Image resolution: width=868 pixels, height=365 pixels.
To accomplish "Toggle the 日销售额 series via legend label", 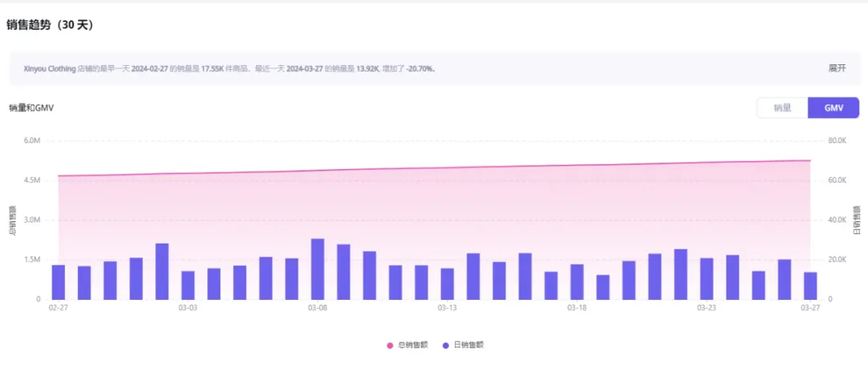I will [x=469, y=345].
